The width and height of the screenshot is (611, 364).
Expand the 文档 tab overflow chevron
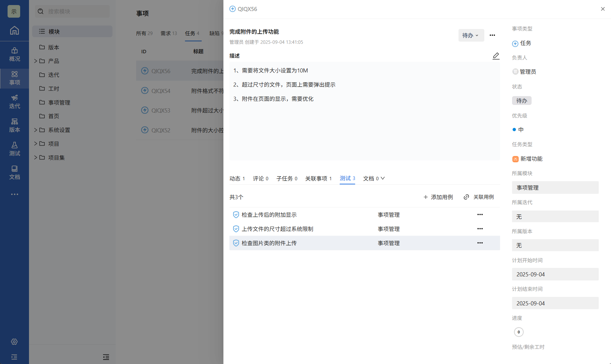[383, 178]
